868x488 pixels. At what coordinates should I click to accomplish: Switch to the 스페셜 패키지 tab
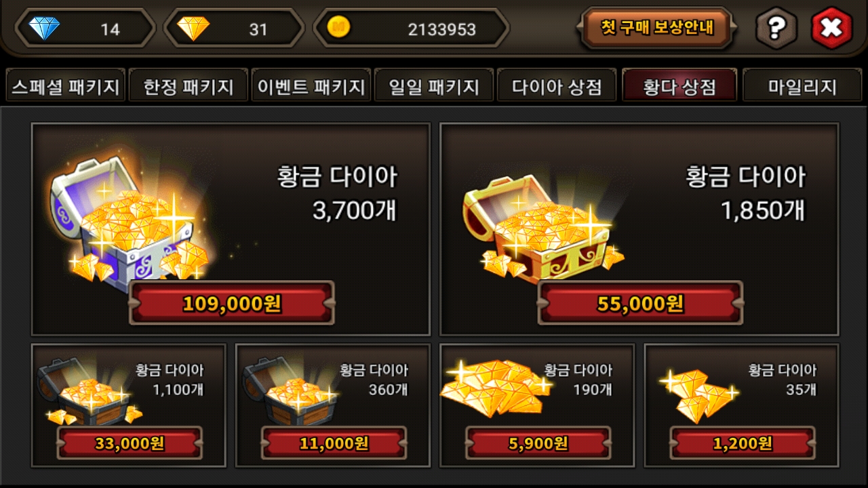coord(65,87)
